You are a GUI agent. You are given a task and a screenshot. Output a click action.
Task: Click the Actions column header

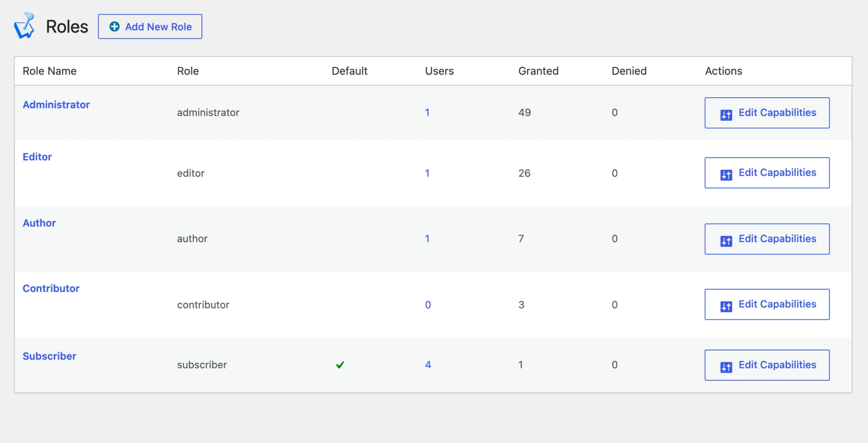coord(724,71)
